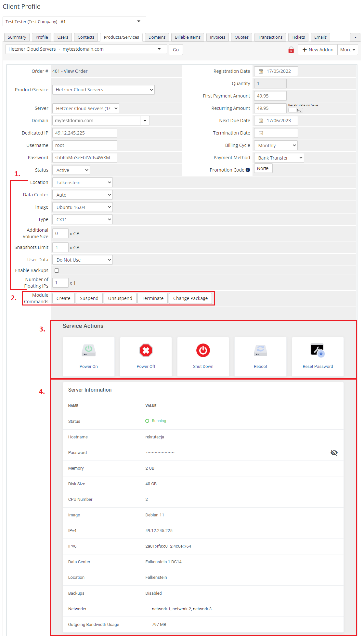The width and height of the screenshot is (364, 636).
Task: Click the Promotion Code info icon
Action: tap(248, 170)
